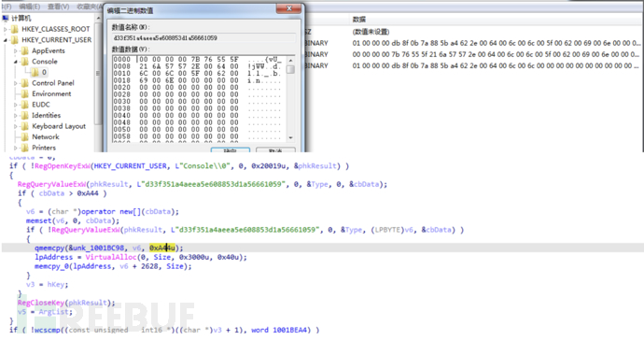The image size is (644, 340).
Task: Click the hex data scrollbar thumb
Action: [291, 69]
